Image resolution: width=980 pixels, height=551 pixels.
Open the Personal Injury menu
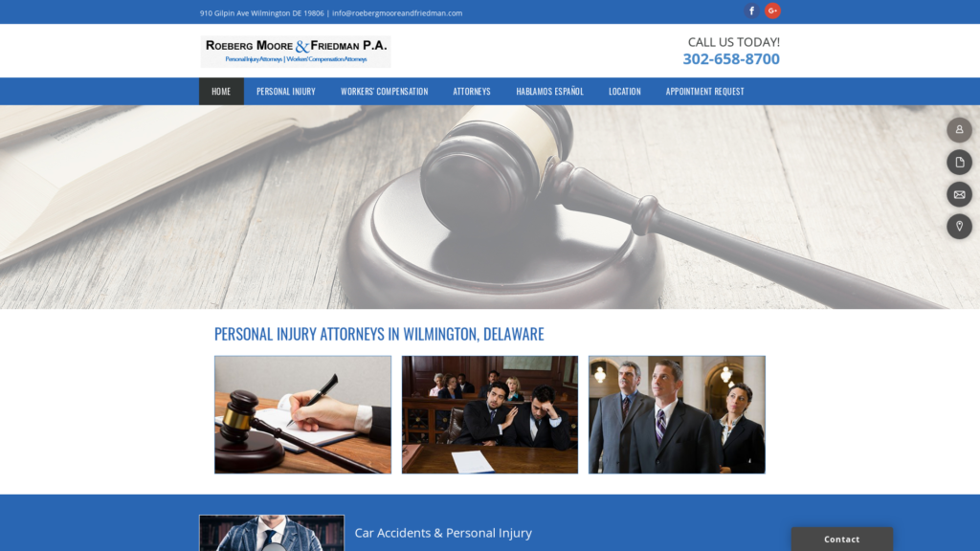pos(285,92)
